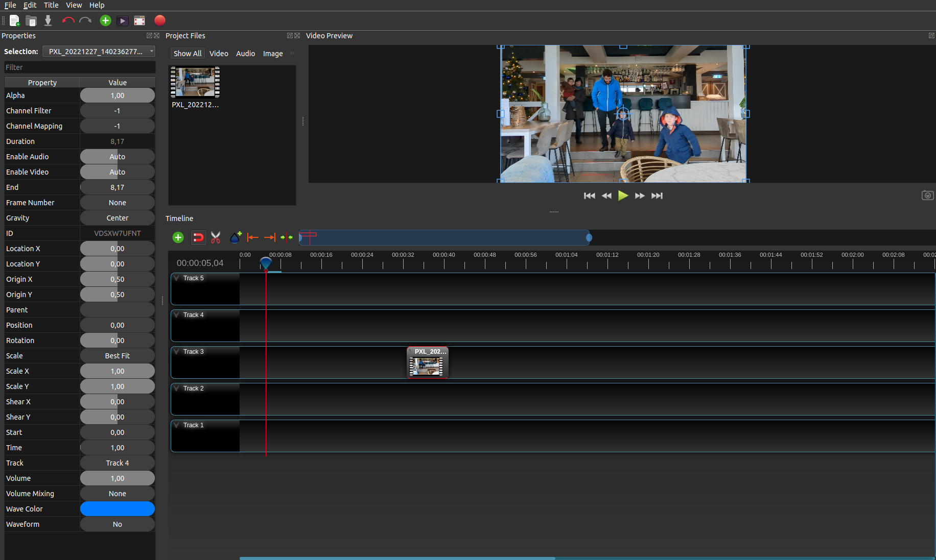Open the Choose Profile icon in the toolbar
Viewport: 936px width, 560px height.
coord(139,20)
